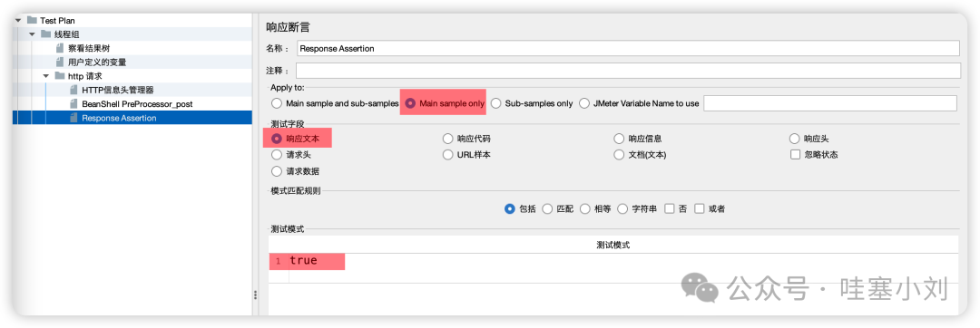Select 响应信息 test field radio
980x328 pixels.
click(x=619, y=139)
